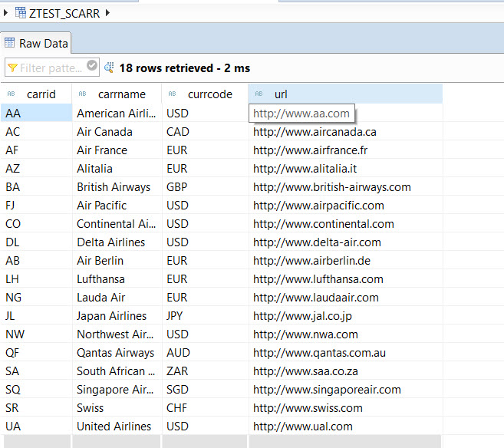Click the AB type icon of currcode column
The width and height of the screenshot is (504, 448).
(x=172, y=94)
